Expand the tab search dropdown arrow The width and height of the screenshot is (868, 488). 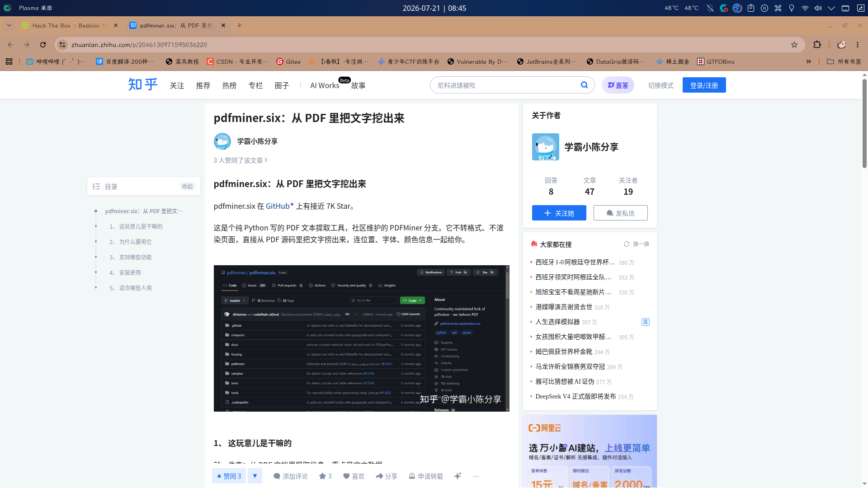point(9,25)
